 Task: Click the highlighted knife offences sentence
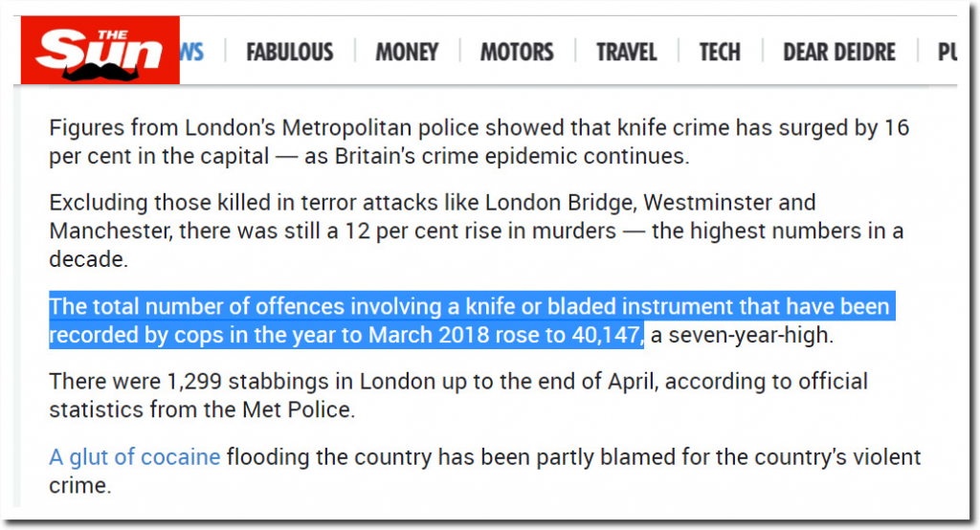point(469,308)
